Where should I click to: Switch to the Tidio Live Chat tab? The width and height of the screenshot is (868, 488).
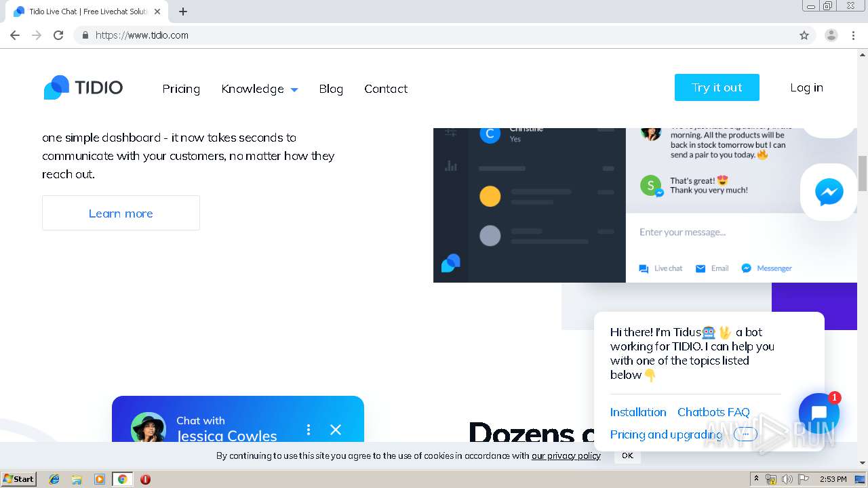point(86,12)
